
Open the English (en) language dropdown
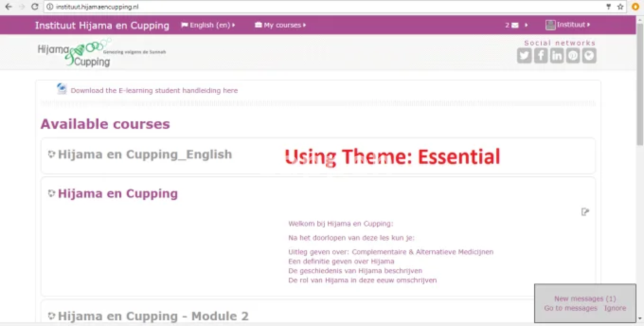[208, 25]
